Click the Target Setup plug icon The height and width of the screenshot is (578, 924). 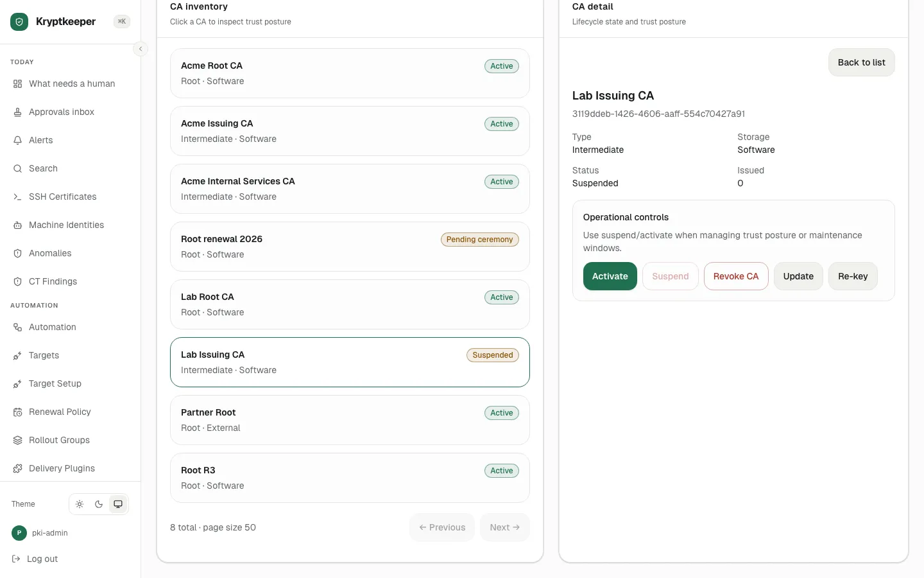17,384
